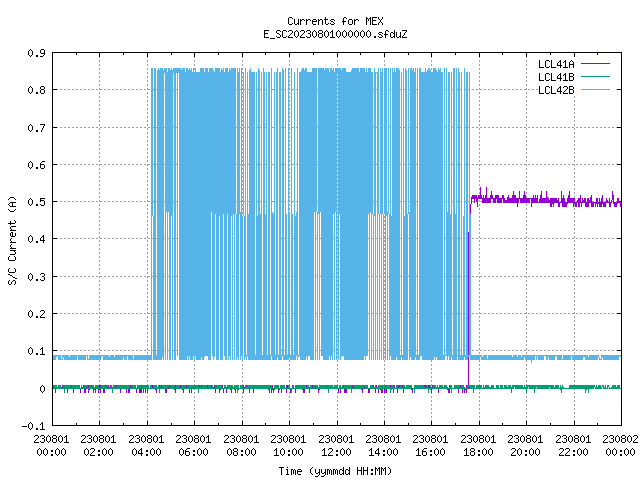Click the green LCL41B trace at zero after 20:00
The width and height of the screenshot is (640, 480).
573,387
